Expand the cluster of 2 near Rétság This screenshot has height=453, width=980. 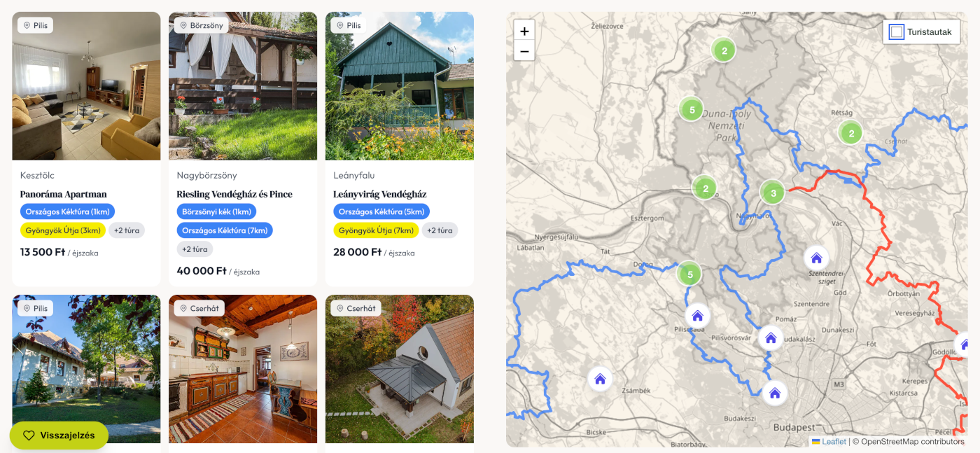pos(851,132)
